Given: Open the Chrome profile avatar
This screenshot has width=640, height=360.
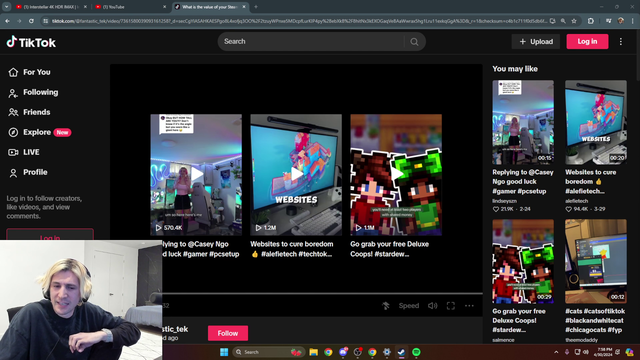Looking at the screenshot, I should pyautogui.click(x=621, y=21).
